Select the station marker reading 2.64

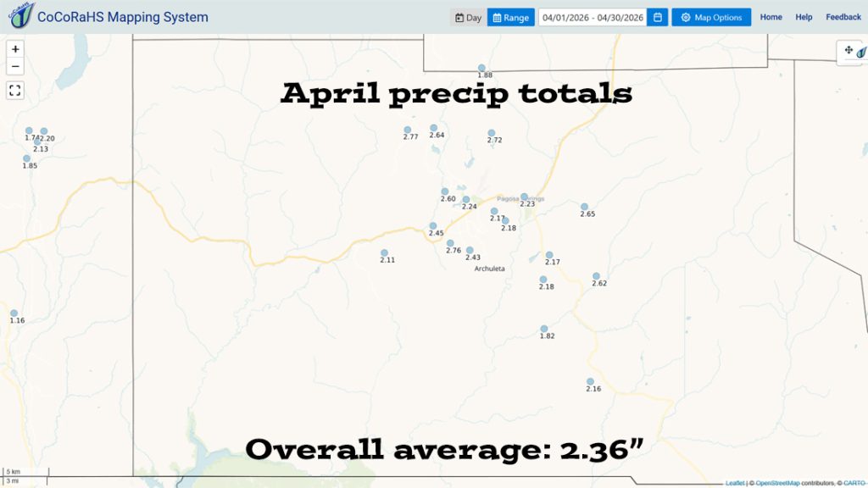(x=433, y=128)
